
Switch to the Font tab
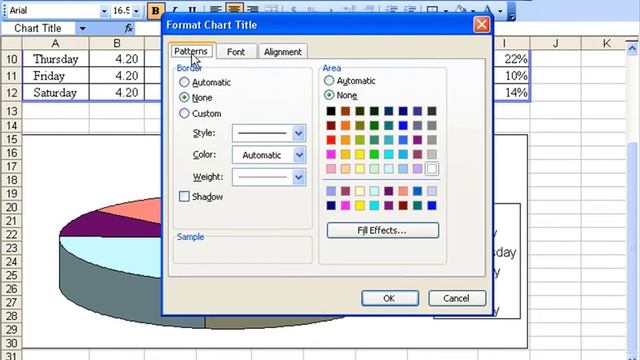tap(236, 52)
